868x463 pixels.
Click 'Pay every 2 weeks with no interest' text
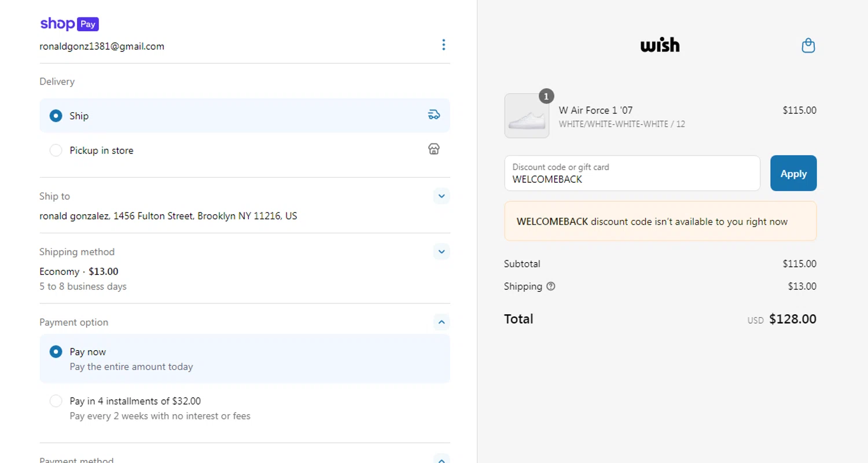160,416
